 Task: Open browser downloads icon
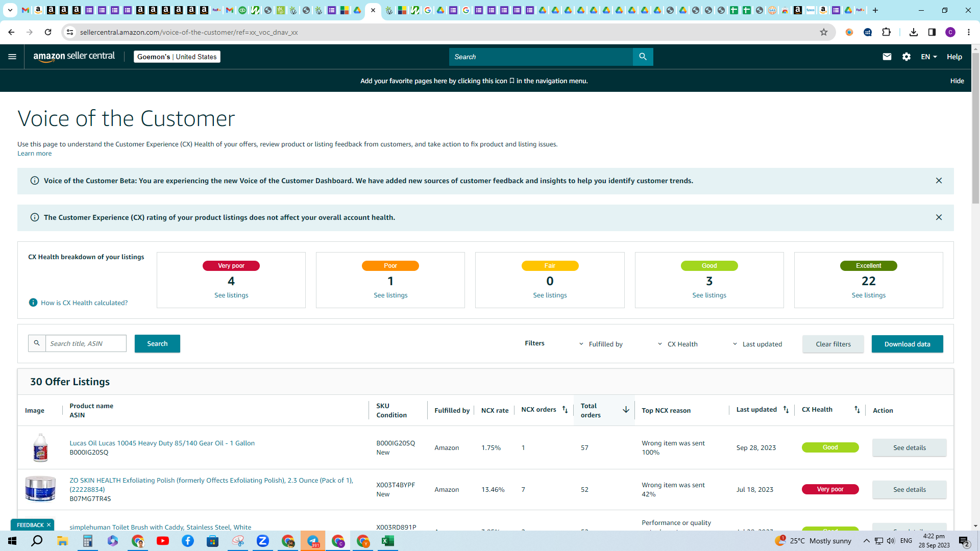click(914, 32)
